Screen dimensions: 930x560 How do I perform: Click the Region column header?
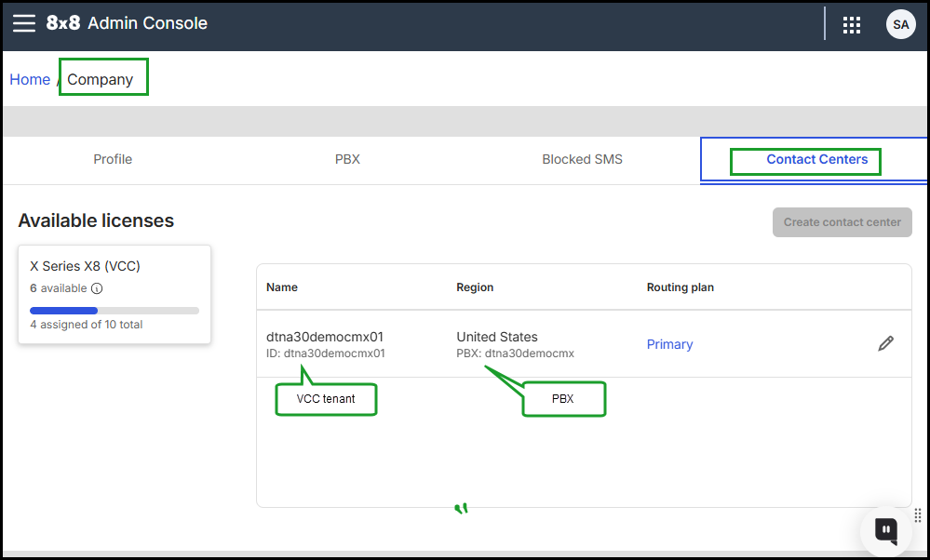click(475, 287)
